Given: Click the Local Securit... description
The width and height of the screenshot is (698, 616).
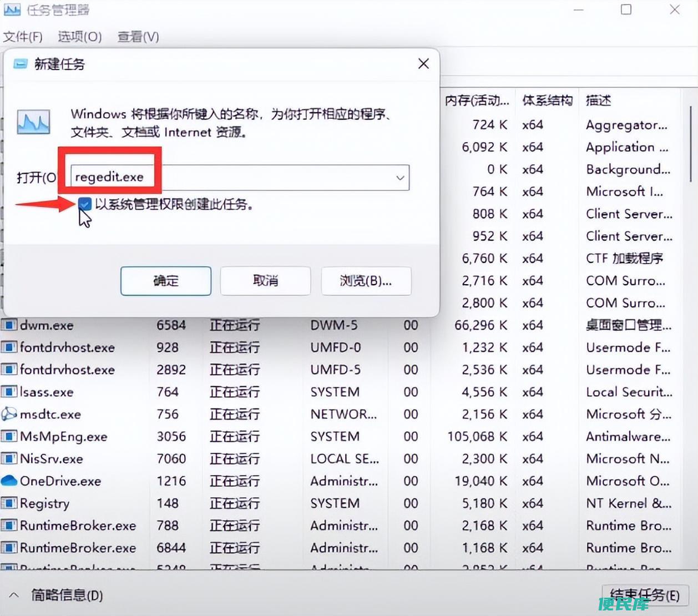Looking at the screenshot, I should (x=629, y=392).
